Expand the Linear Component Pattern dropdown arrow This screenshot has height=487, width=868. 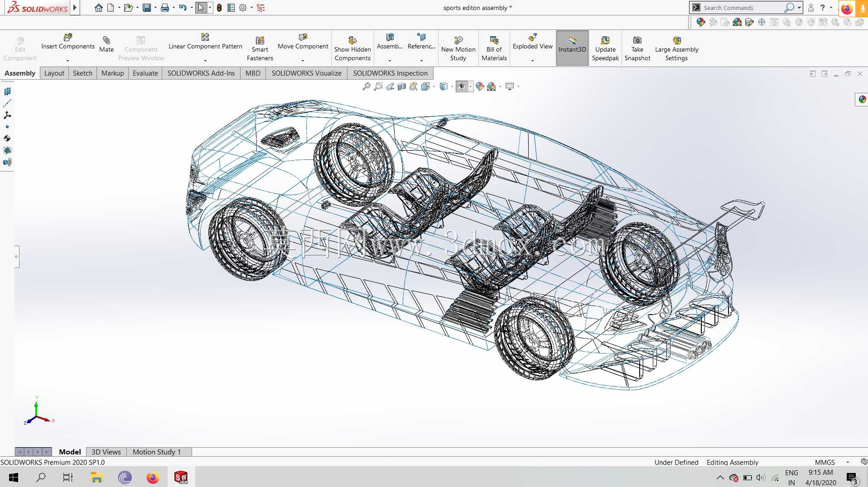205,61
